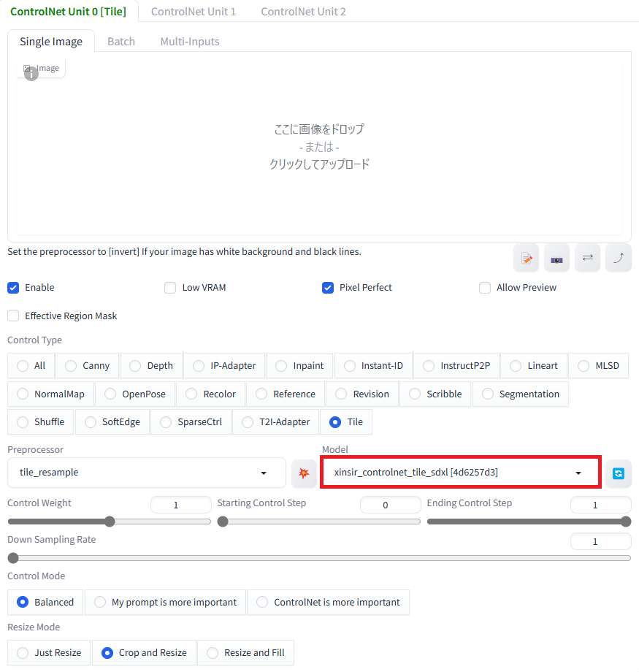Pick SparseCtrl control type
Screen dimensions: 639x672
point(191,422)
